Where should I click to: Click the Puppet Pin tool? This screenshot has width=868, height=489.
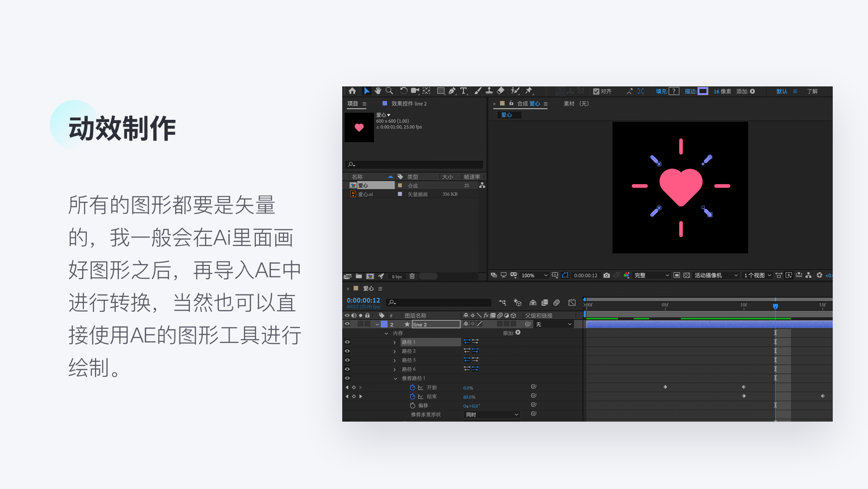pos(528,91)
